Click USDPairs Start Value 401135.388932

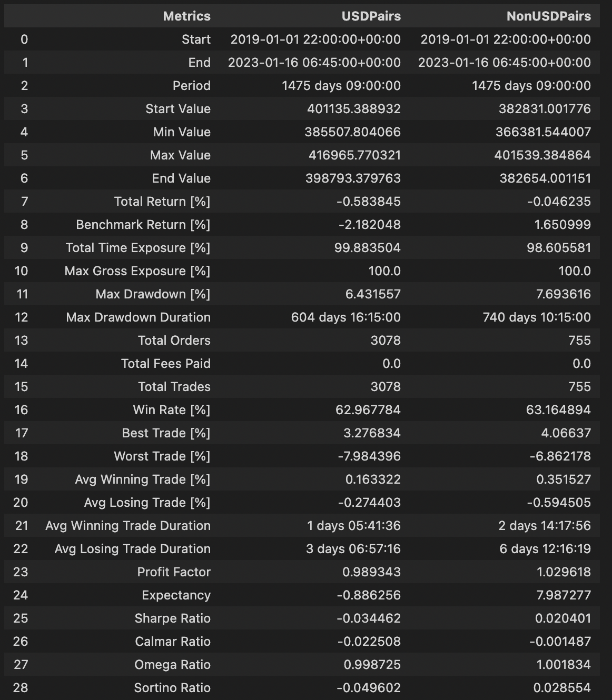[354, 109]
